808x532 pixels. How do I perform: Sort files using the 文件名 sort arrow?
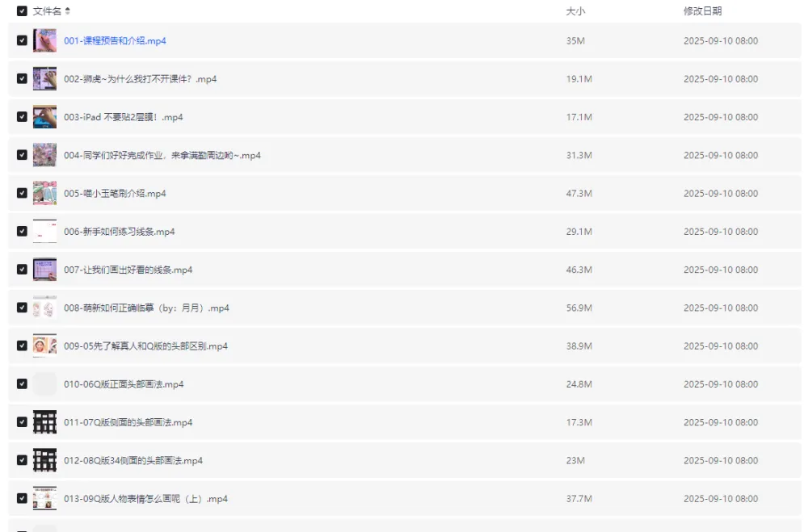pos(68,11)
